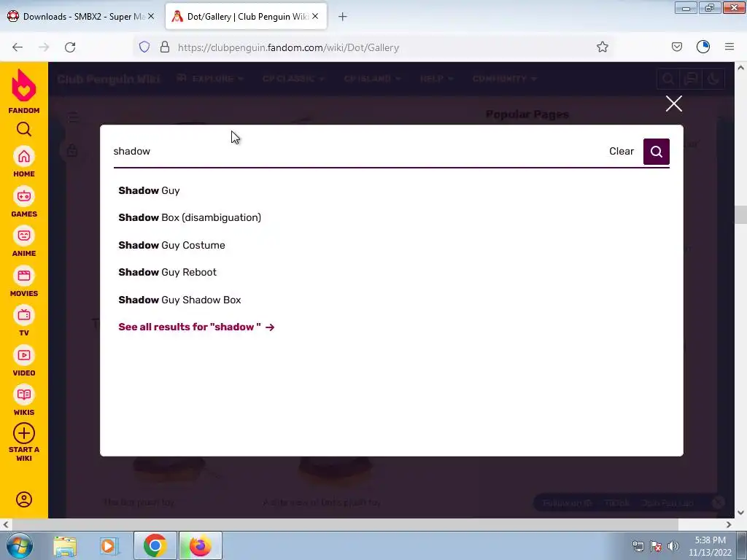Select the Shadow Guy suggestion
This screenshot has width=747, height=560.
[149, 190]
